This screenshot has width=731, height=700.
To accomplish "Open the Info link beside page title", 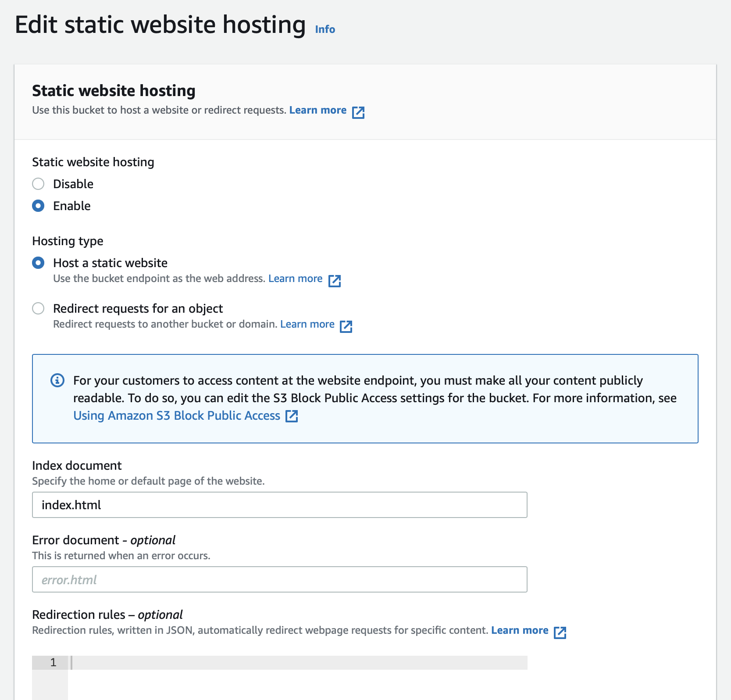I will point(325,29).
